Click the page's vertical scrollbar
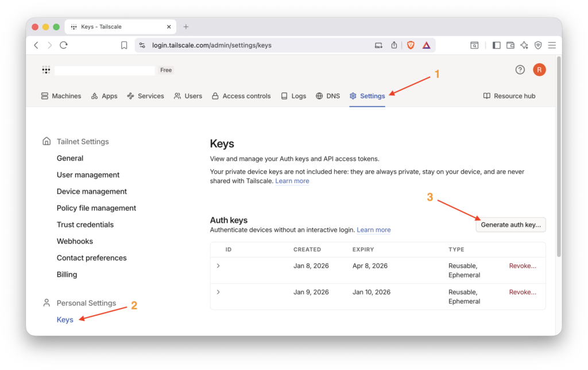Viewport: 588px width, 370px height. coord(559,172)
